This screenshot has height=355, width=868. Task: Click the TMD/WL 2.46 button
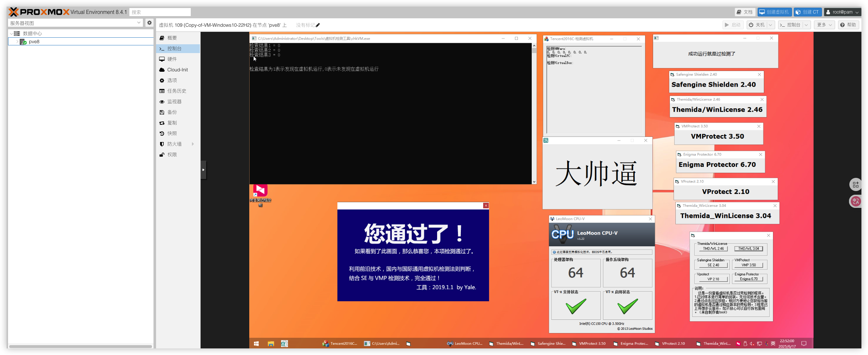[713, 248]
